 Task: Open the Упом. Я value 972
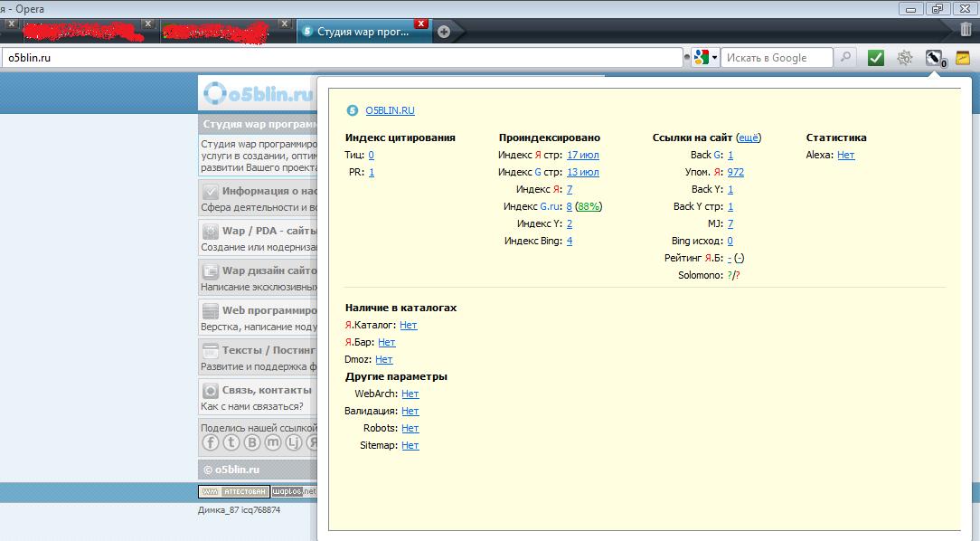[735, 172]
